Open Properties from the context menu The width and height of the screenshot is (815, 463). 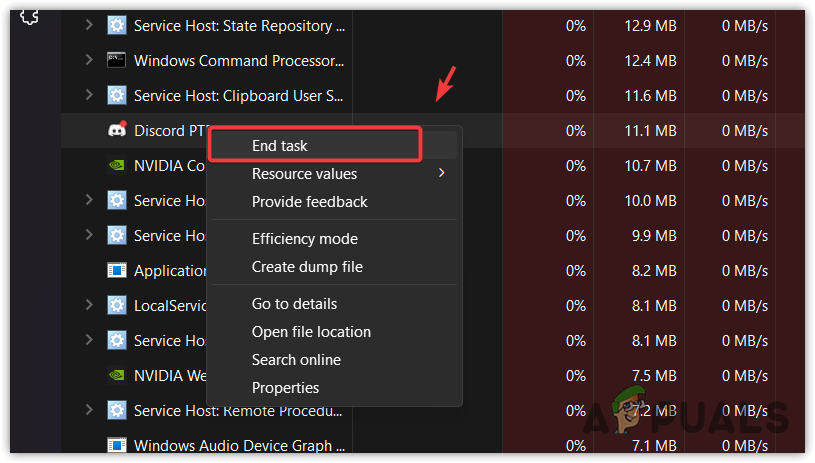coord(285,388)
